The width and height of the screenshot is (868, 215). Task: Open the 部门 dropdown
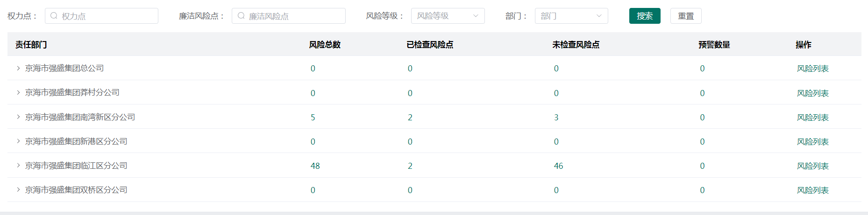pos(571,16)
